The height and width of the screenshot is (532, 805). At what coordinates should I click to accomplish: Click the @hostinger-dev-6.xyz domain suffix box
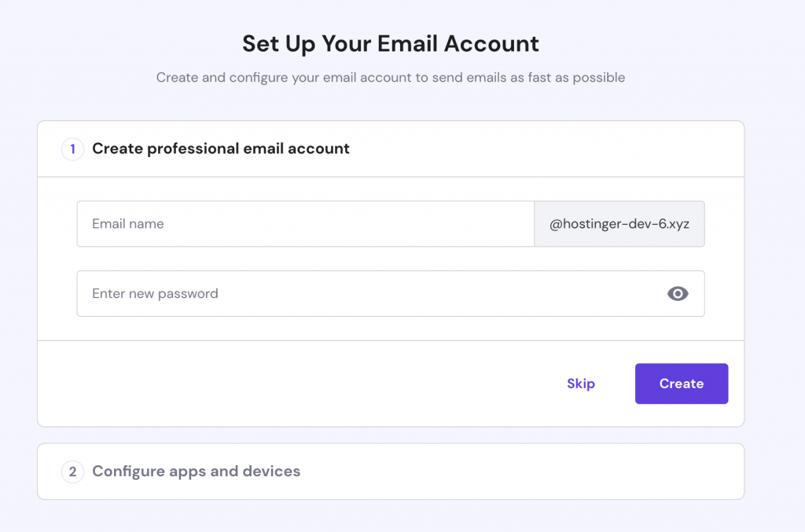click(x=619, y=224)
